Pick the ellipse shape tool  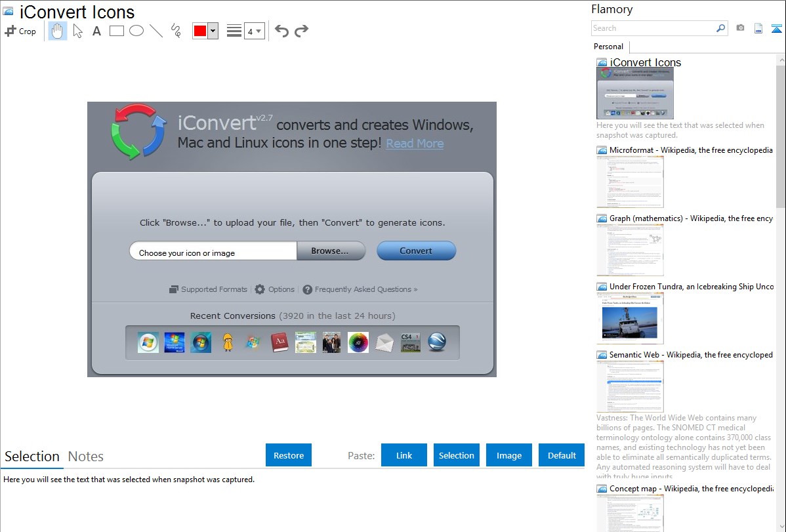click(x=136, y=31)
